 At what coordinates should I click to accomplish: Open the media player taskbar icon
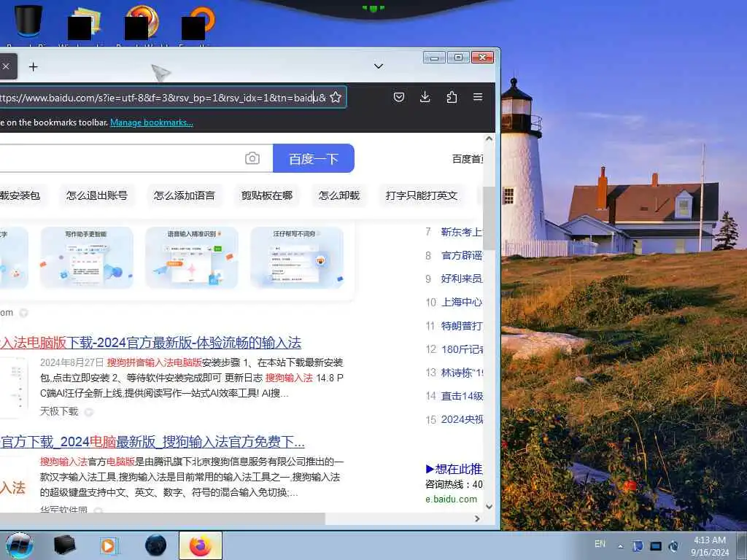(x=108, y=545)
